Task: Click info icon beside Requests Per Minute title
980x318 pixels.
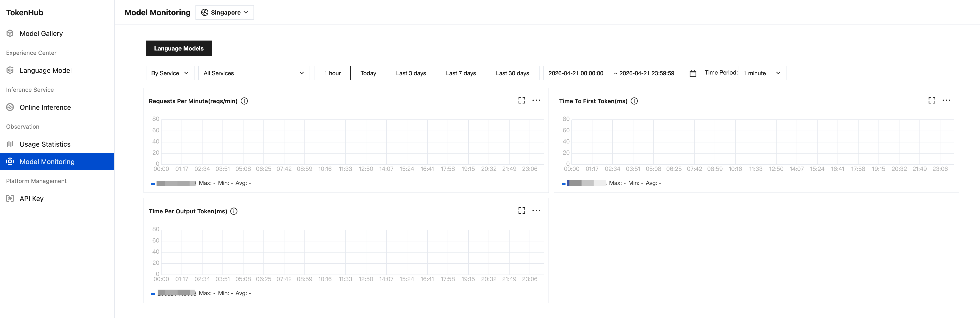Action: [244, 101]
